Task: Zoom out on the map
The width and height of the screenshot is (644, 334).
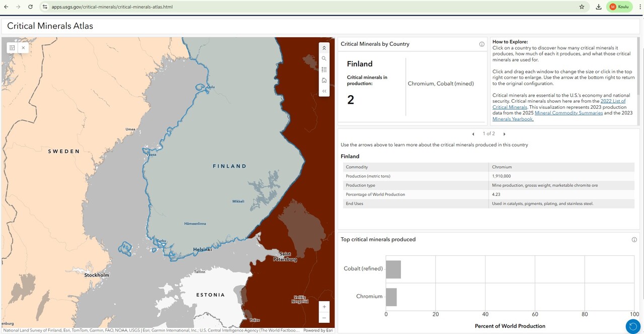Action: pyautogui.click(x=324, y=318)
